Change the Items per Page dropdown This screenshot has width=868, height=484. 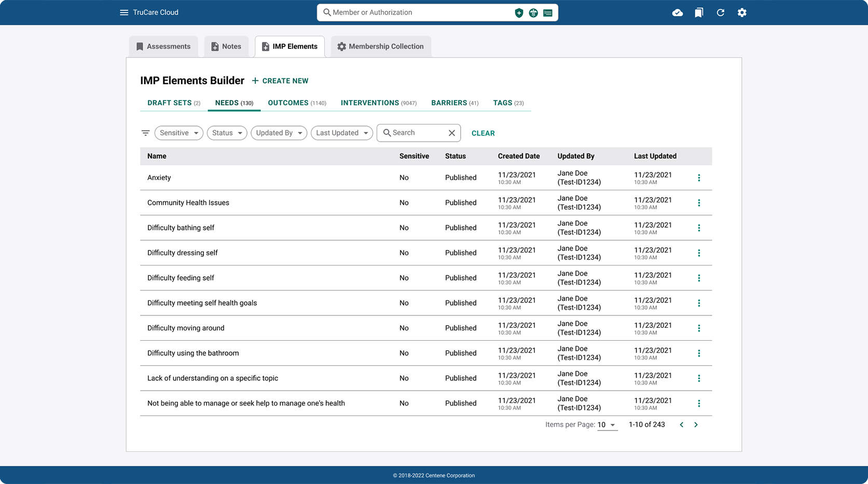[x=607, y=425]
